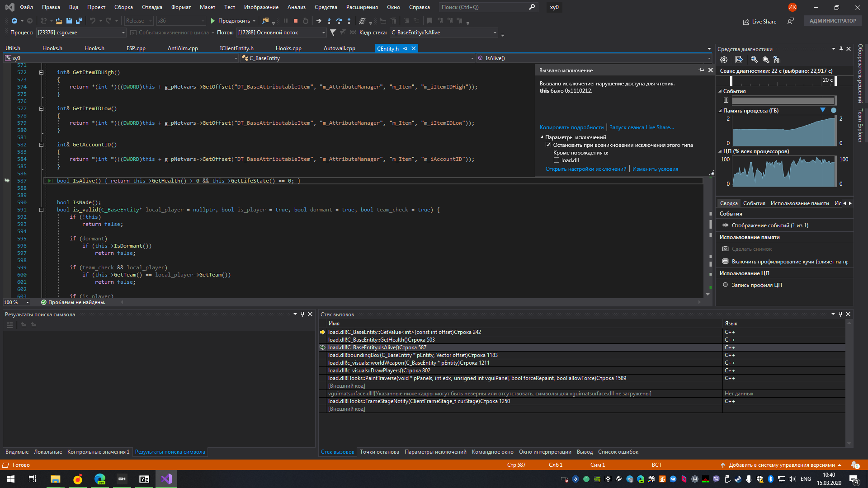Viewport: 868px width, 488px height.
Task: Click the Step Into arrow icon
Action: click(329, 21)
